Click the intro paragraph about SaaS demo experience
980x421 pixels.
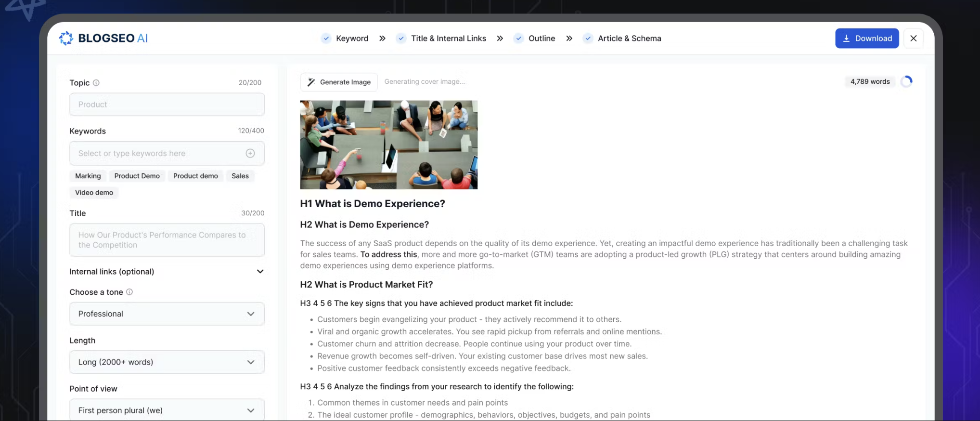point(604,254)
